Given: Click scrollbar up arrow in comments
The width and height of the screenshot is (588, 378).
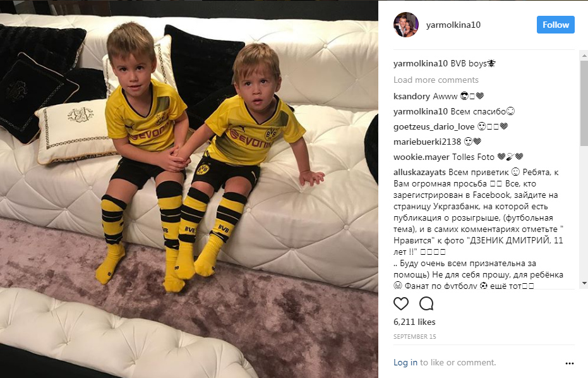Looking at the screenshot, I should [584, 56].
